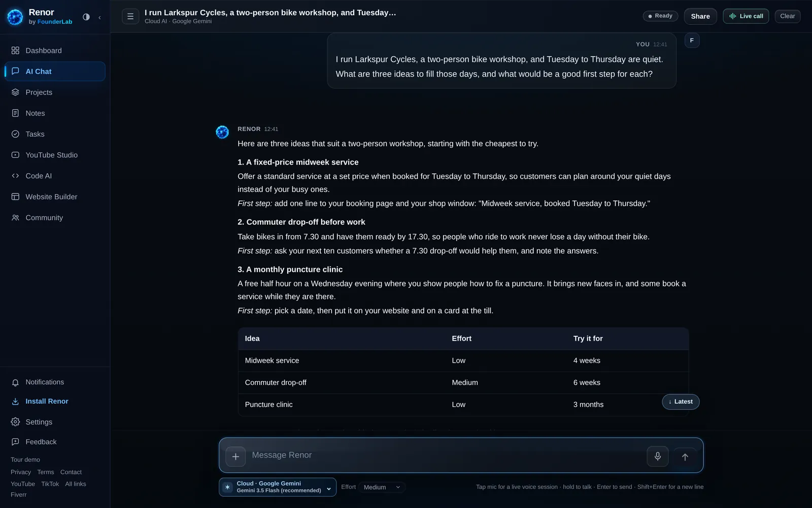Click the FounderLab link under Renor
This screenshot has width=812, height=508.
pos(55,22)
